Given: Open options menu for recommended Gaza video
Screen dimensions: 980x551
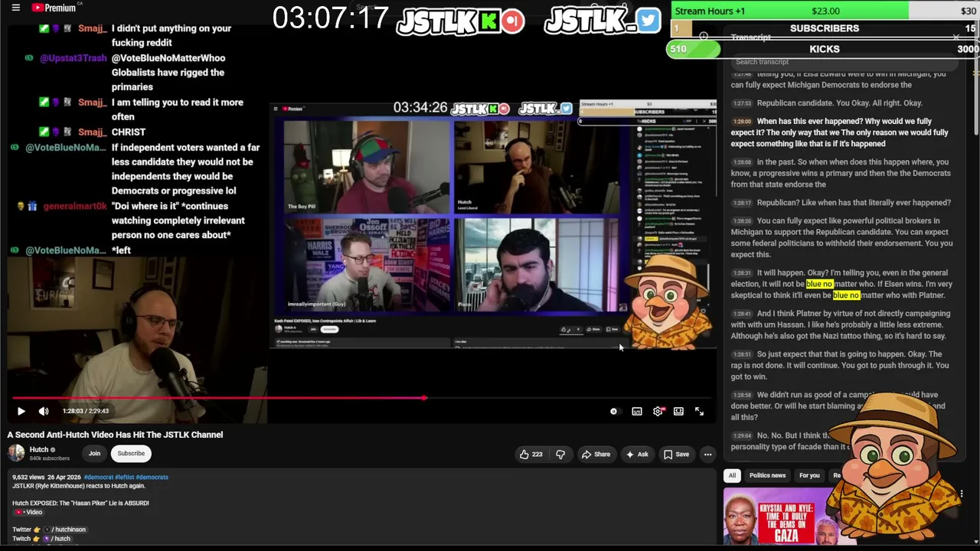Looking at the screenshot, I should [961, 494].
